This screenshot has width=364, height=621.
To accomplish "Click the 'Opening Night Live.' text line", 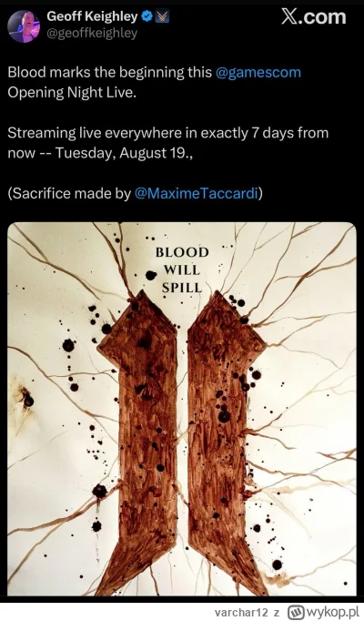I will (x=72, y=93).
